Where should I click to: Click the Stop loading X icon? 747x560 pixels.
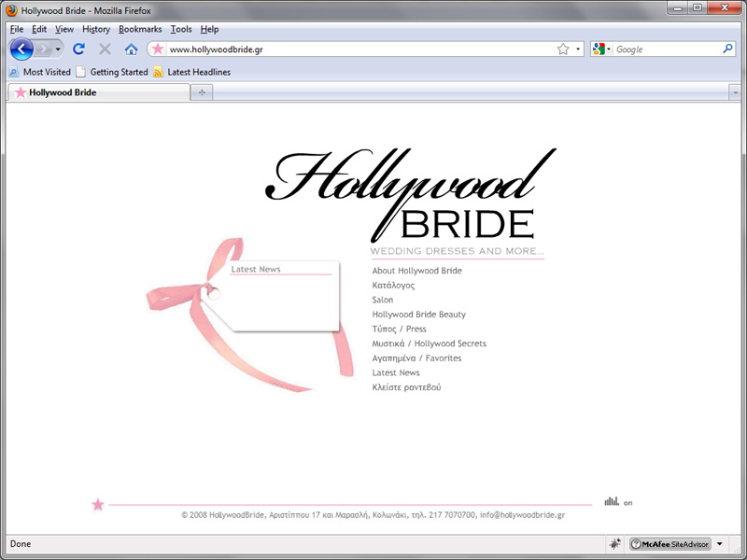click(x=105, y=49)
